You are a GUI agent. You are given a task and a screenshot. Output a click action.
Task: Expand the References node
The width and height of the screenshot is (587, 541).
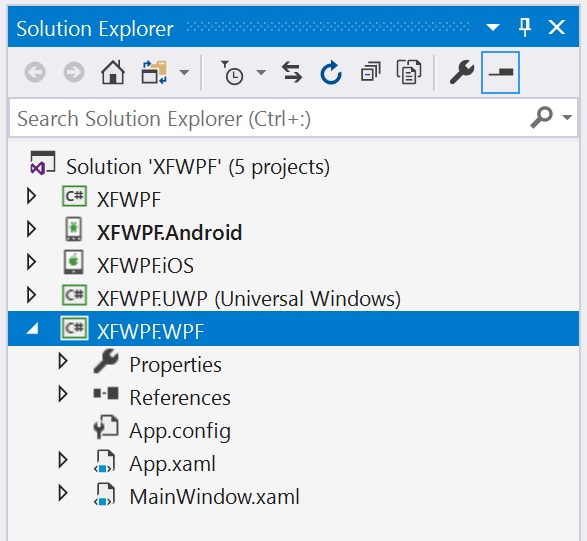pos(63,394)
